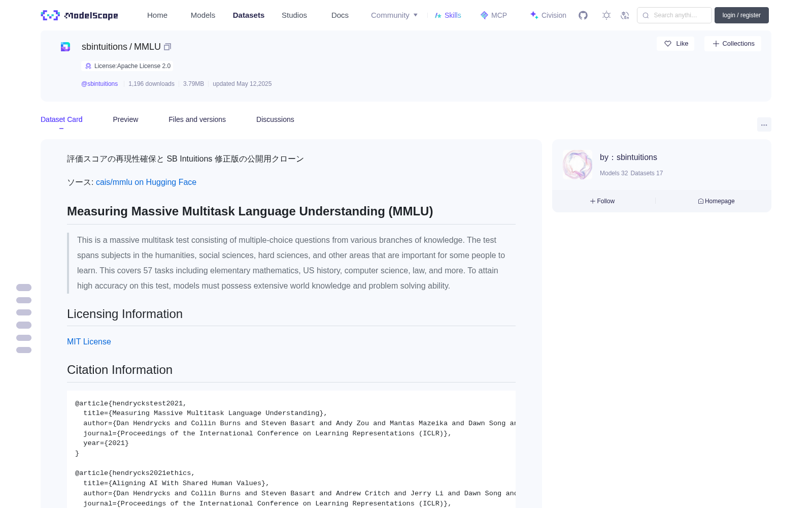Click the login / register button
The width and height of the screenshot is (812, 508).
pos(741,15)
